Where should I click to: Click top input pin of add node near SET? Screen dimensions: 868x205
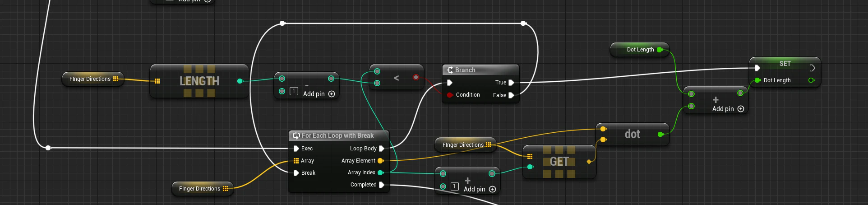pos(691,94)
